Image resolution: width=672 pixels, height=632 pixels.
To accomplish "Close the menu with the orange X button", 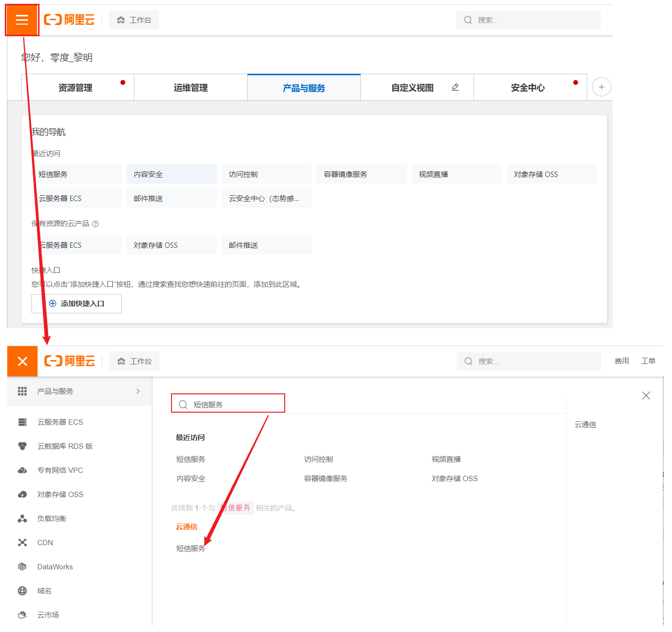I will tap(22, 361).
